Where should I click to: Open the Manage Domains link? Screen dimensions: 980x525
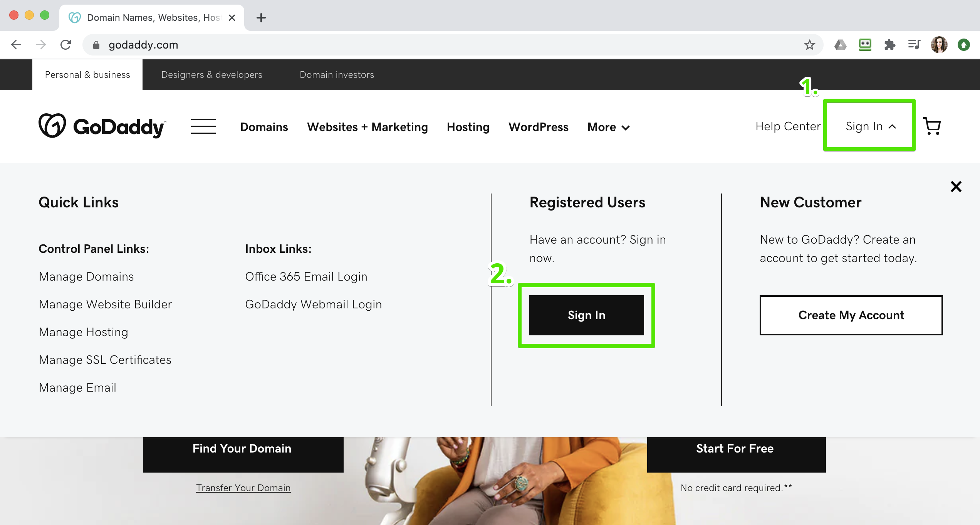click(86, 276)
